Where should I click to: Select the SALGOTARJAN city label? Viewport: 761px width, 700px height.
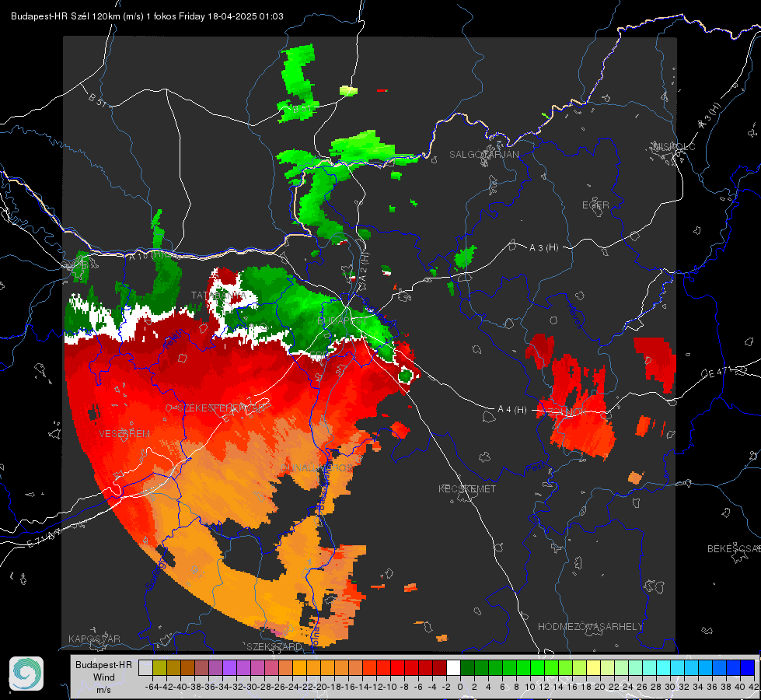[x=483, y=155]
